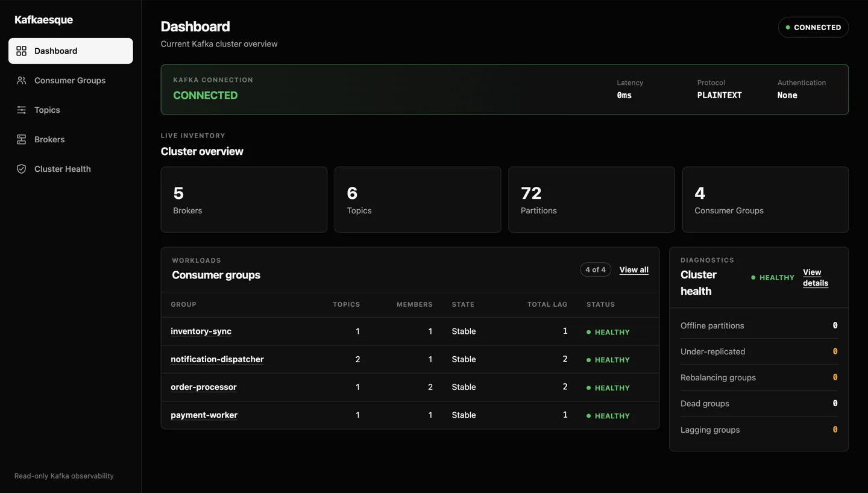Click HEALTHY status in inventory-sync row

(x=608, y=332)
